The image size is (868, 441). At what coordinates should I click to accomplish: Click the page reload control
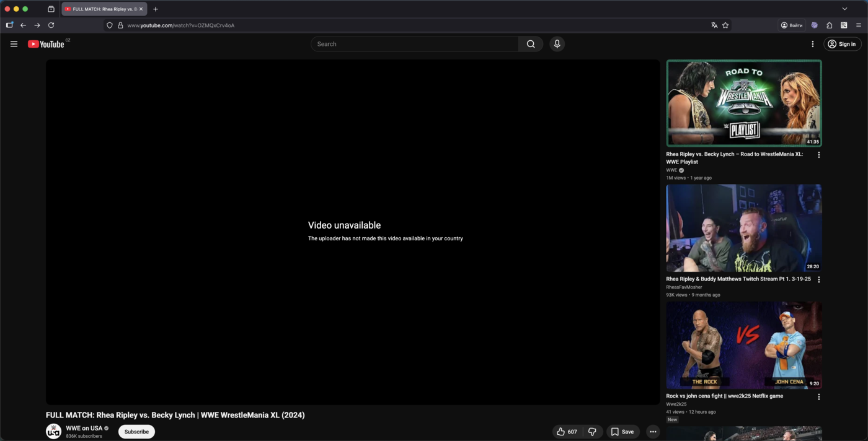(51, 25)
